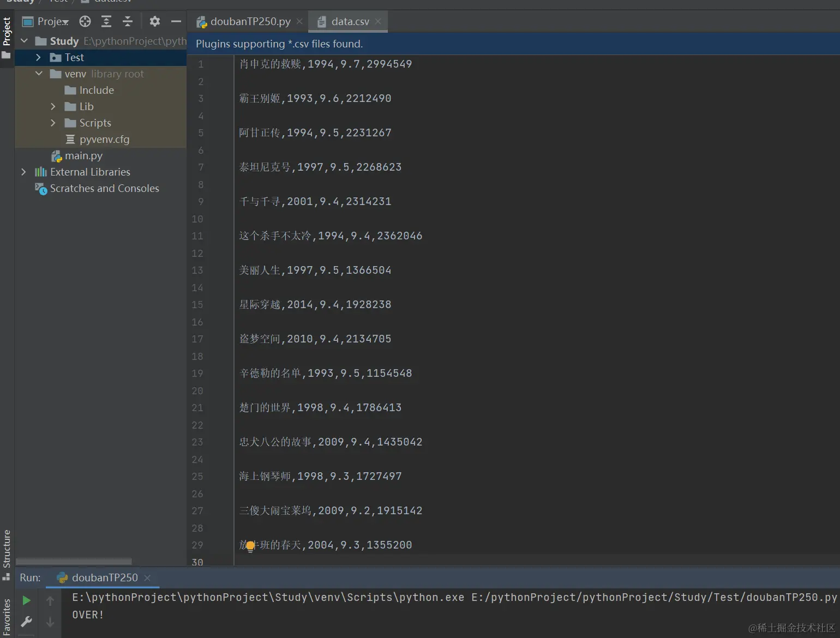
Task: Click the Expand All icon in Project toolbar
Action: (106, 21)
